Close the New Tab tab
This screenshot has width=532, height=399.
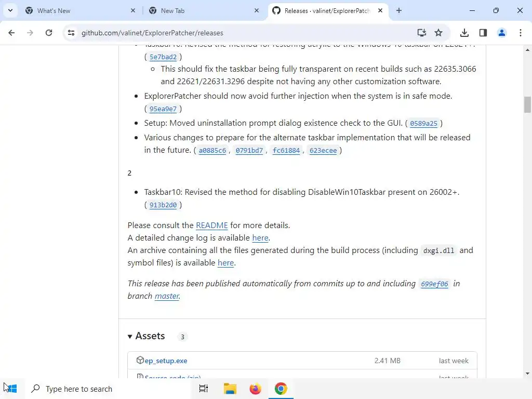257,10
